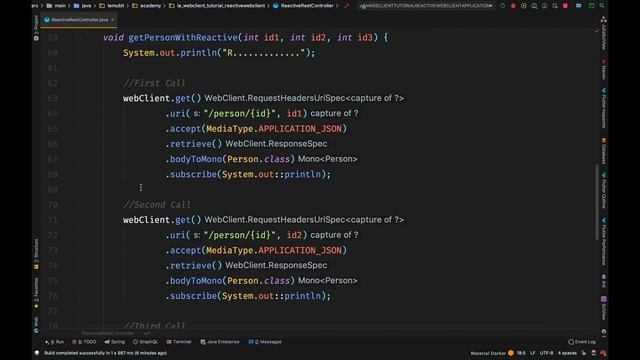The image size is (640, 360).
Task: Click the UTF-8 encoding indicator
Action: point(546,353)
